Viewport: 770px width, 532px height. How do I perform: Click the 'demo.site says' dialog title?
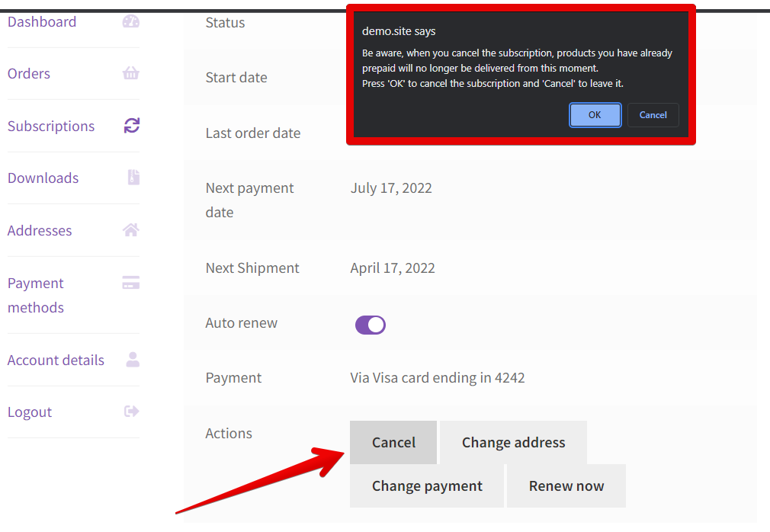coord(399,31)
